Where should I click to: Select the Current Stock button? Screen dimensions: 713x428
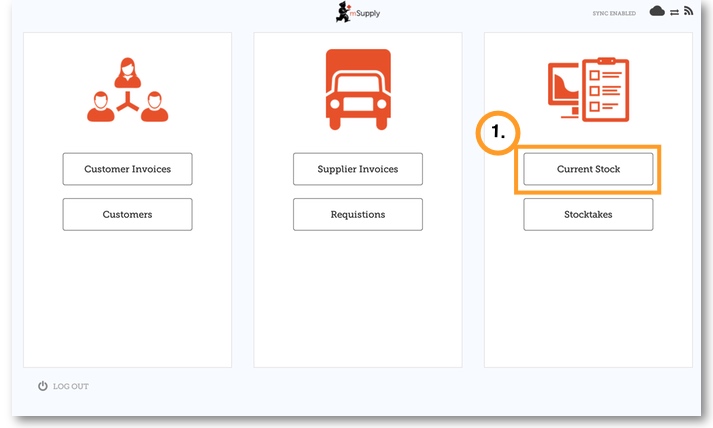click(x=588, y=169)
